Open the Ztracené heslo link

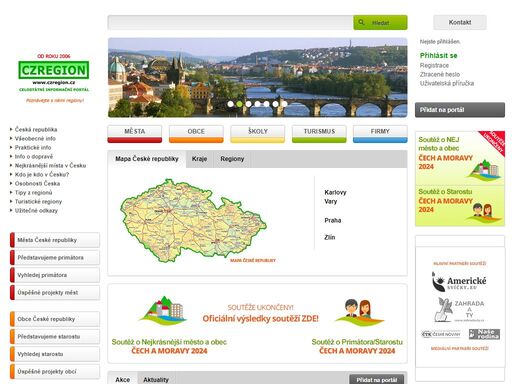pos(440,74)
